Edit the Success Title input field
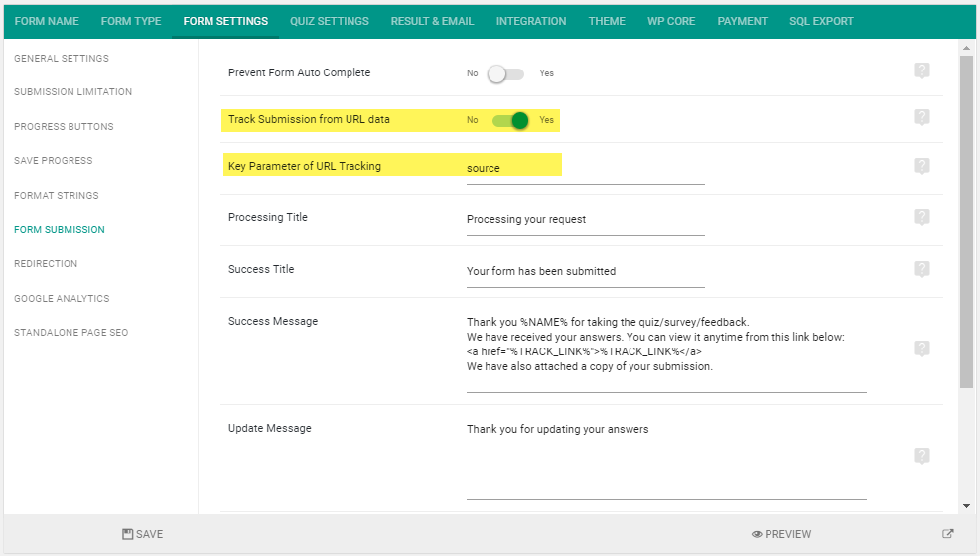Screen dimensions: 980x556 click(x=586, y=272)
